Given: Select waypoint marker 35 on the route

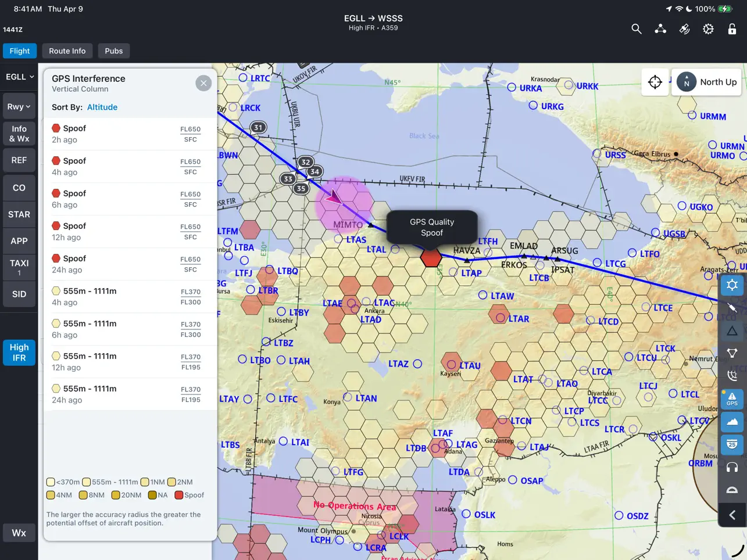Looking at the screenshot, I should (301, 188).
